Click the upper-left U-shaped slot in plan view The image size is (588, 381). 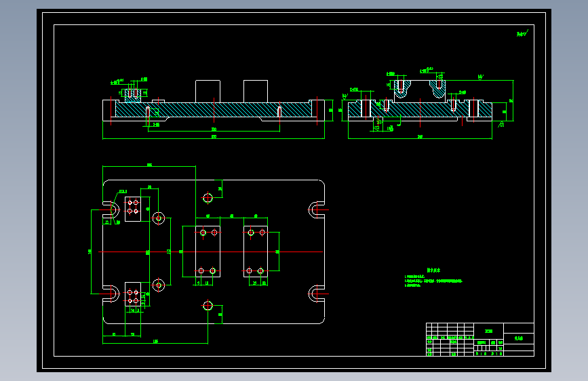click(111, 210)
